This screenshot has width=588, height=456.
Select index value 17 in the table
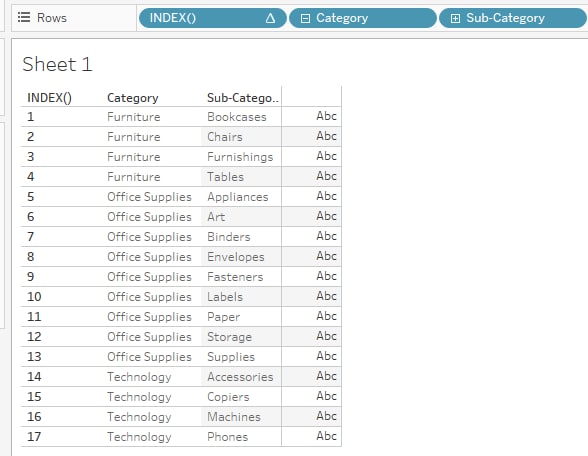[34, 436]
